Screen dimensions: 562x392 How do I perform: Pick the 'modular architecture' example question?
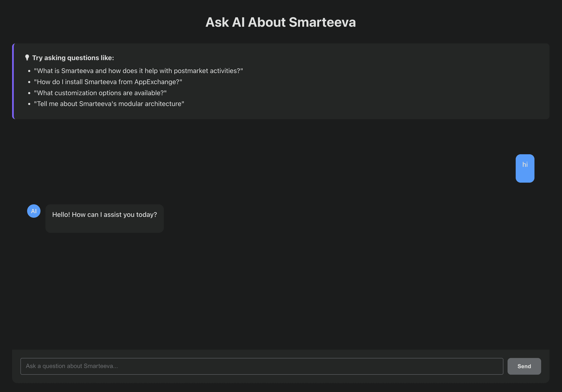(109, 104)
